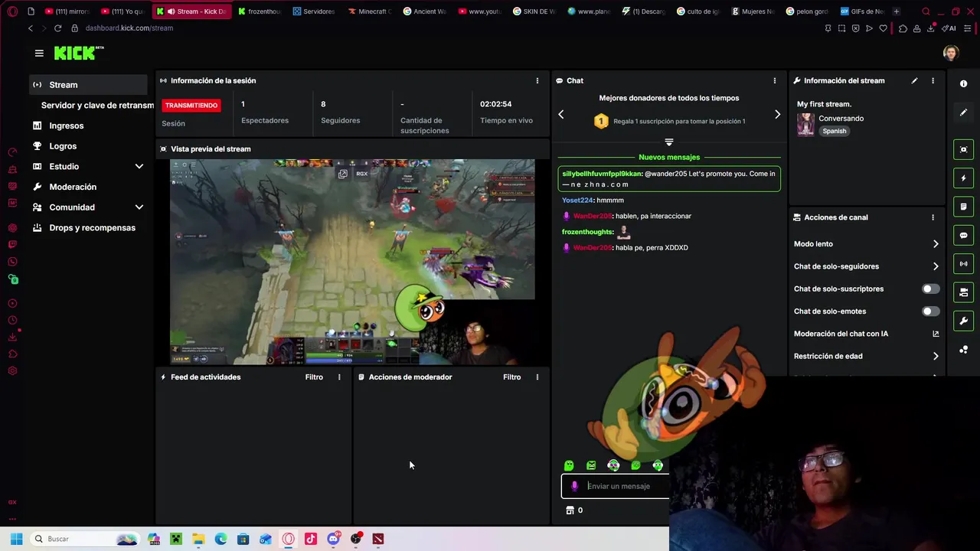Click the Spanish language tag
The image size is (980, 551).
[835, 131]
